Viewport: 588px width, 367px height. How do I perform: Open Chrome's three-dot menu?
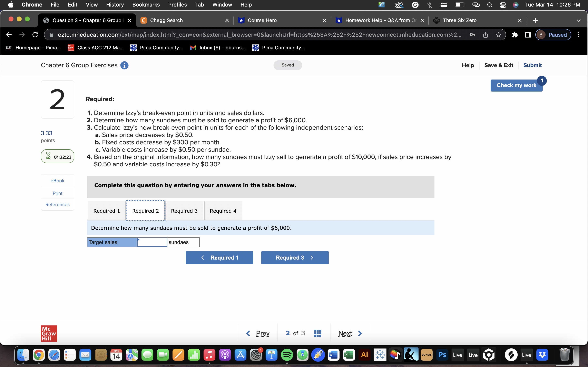(578, 35)
